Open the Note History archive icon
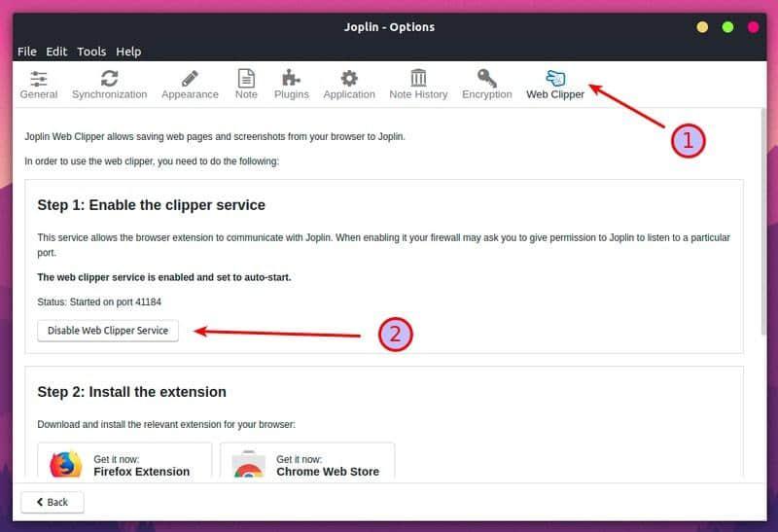 418,78
